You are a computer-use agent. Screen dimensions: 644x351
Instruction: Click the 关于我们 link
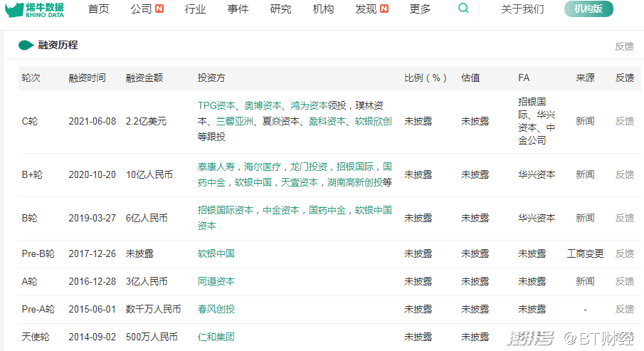[x=522, y=9]
